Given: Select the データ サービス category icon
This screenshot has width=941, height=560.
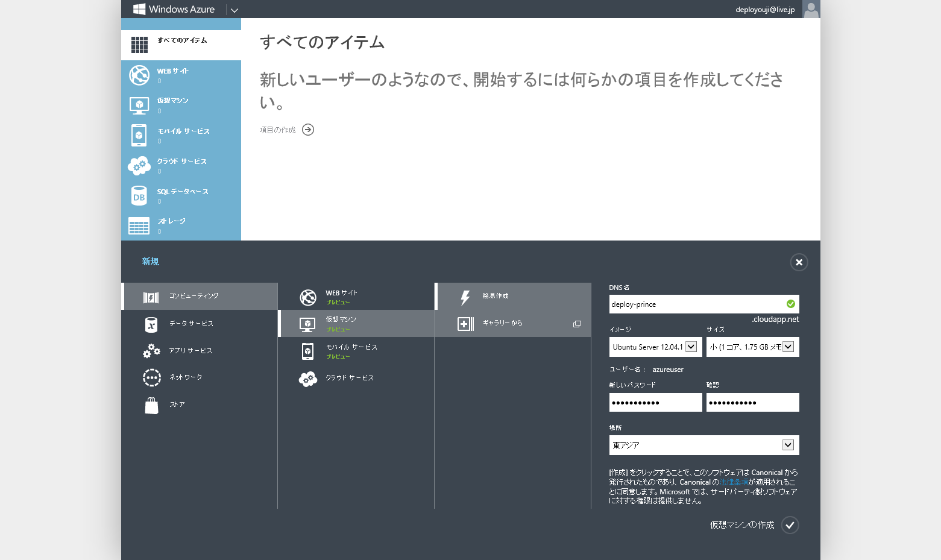Looking at the screenshot, I should pyautogui.click(x=151, y=325).
